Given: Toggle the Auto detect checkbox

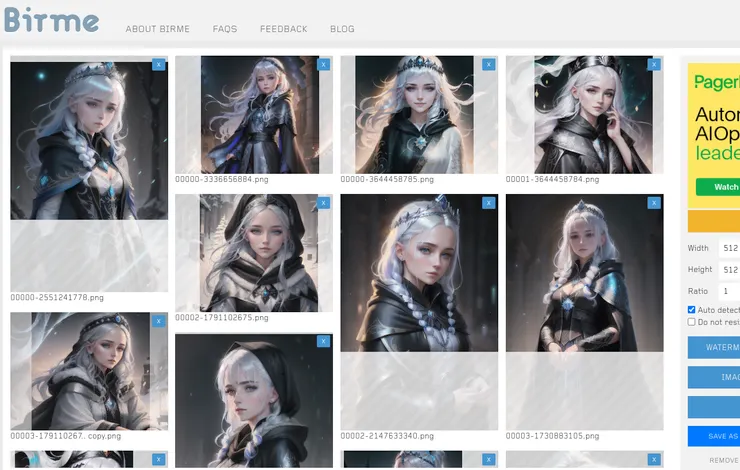Looking at the screenshot, I should 691,310.
